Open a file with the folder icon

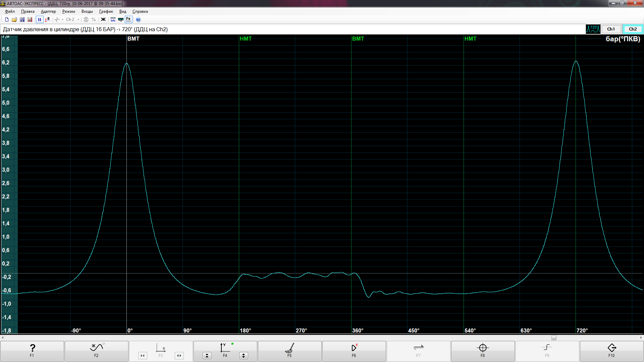pyautogui.click(x=14, y=19)
